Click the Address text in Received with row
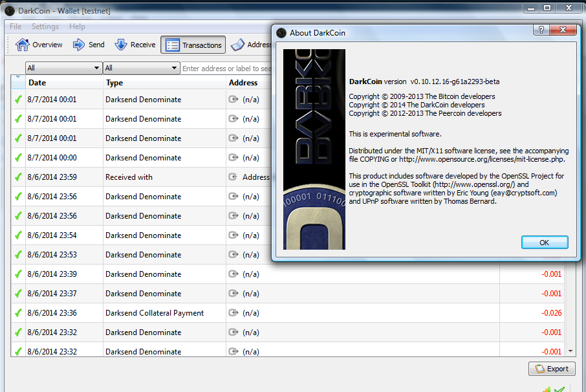Screen dimensions: 586x392 [x=256, y=177]
